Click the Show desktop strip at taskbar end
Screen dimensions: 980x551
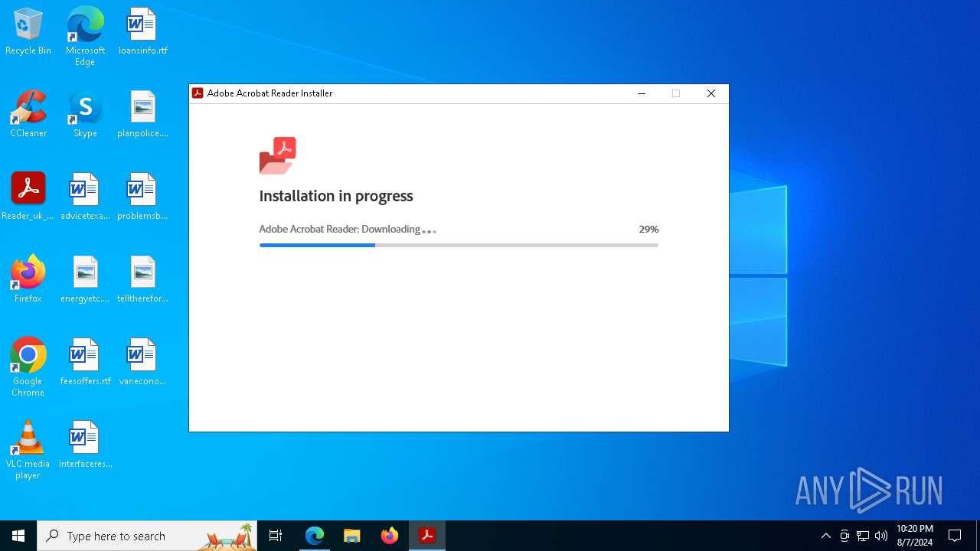[x=978, y=536]
